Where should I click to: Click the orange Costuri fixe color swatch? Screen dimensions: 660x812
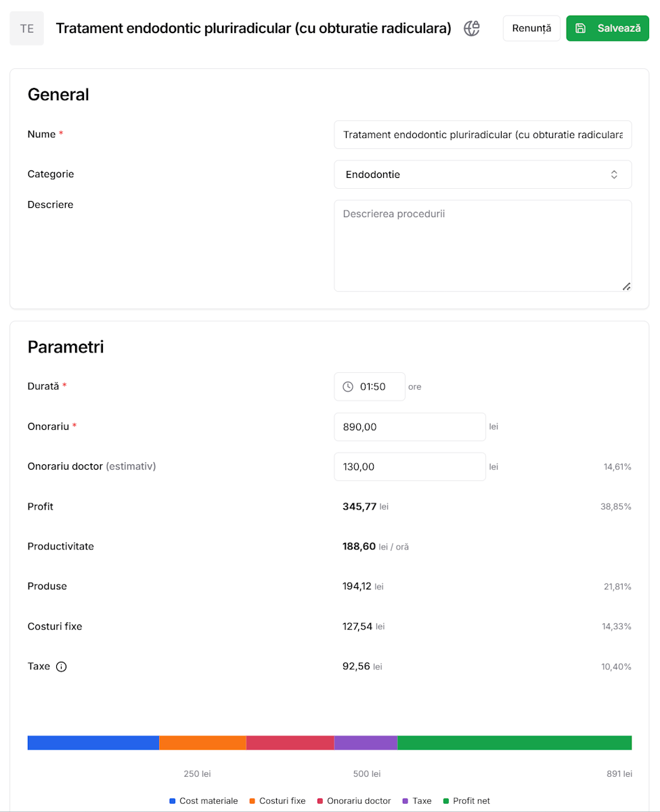pos(250,800)
